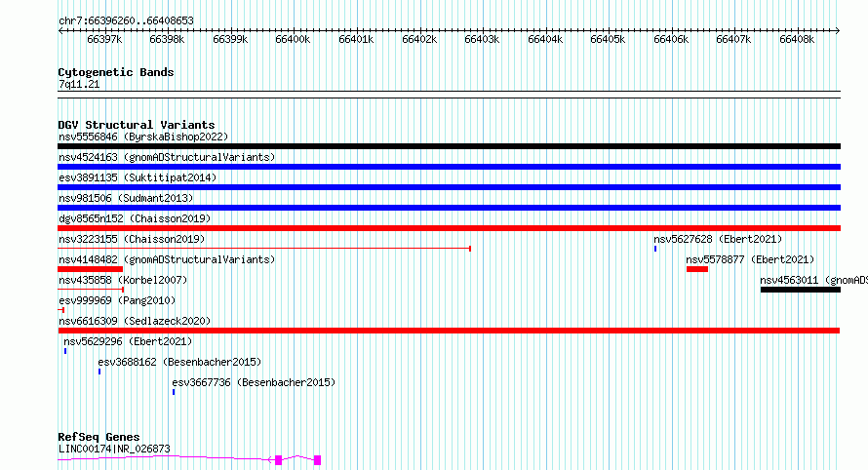Image resolution: width=868 pixels, height=470 pixels.
Task: Select the blue esv3891135 variant bar
Action: [449, 187]
